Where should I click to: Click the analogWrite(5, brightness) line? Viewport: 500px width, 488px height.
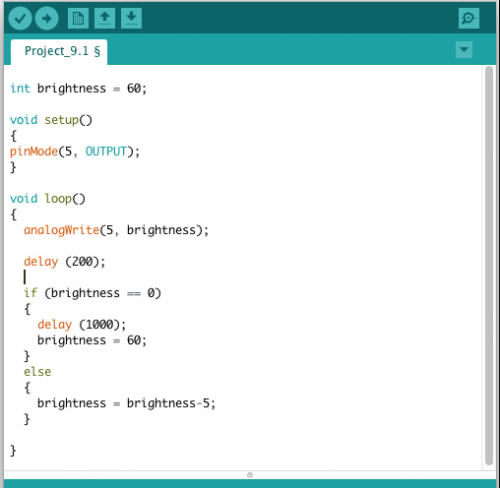point(116,230)
